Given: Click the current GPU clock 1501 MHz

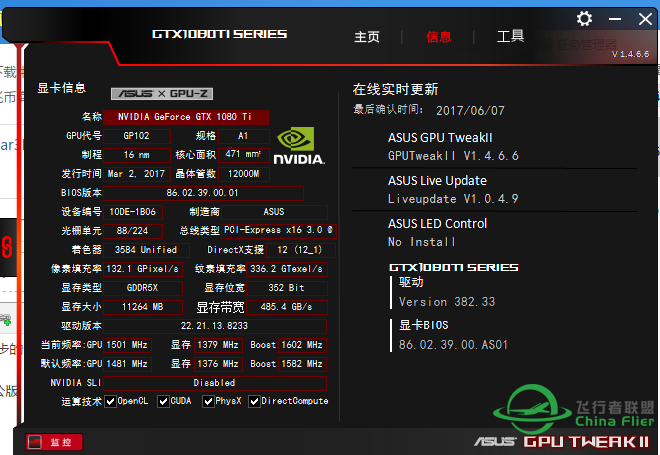Looking at the screenshot, I should (x=128, y=345).
